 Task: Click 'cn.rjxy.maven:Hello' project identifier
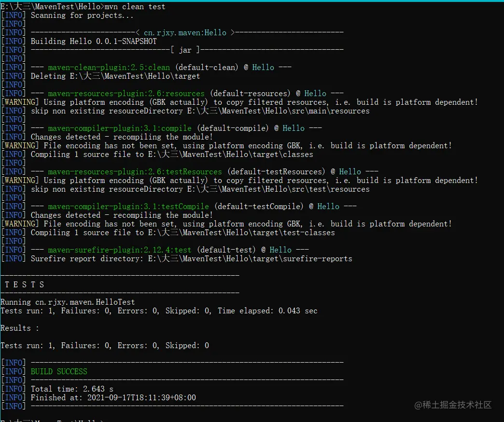185,32
